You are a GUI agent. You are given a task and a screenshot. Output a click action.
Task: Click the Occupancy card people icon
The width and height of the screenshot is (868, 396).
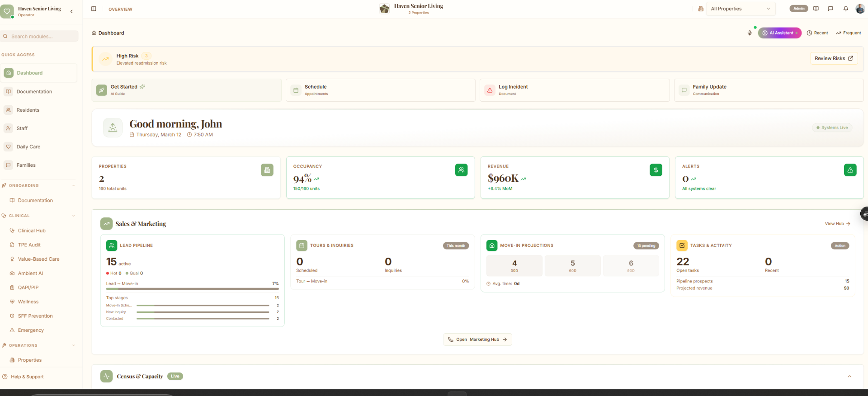[461, 170]
